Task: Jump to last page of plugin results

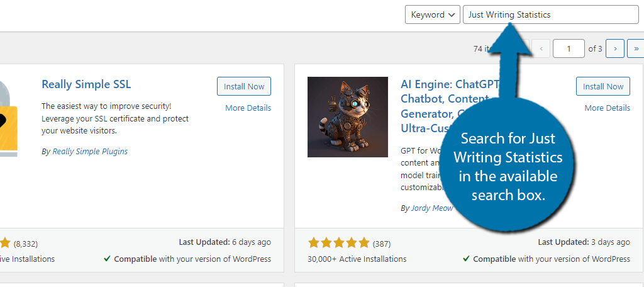Action: (x=636, y=48)
